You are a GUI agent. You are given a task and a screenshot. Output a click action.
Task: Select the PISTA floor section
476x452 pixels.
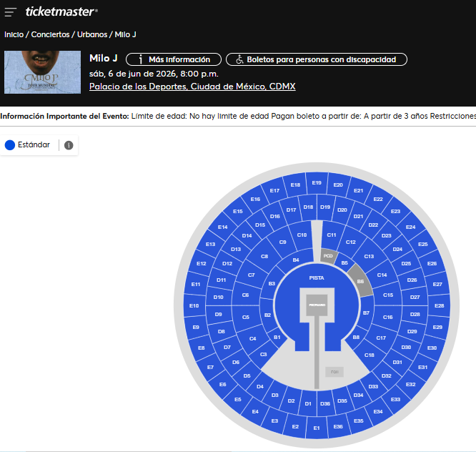click(x=317, y=278)
